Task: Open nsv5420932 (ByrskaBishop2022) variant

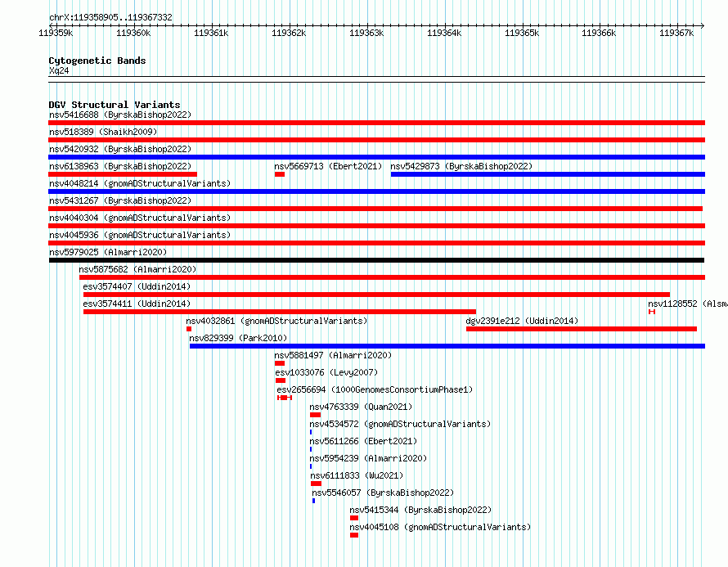Action: point(120,149)
